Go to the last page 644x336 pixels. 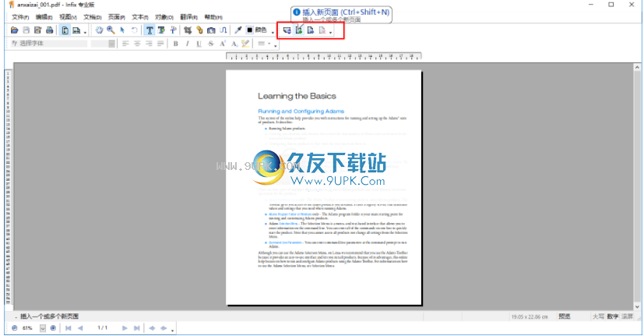[x=137, y=327]
